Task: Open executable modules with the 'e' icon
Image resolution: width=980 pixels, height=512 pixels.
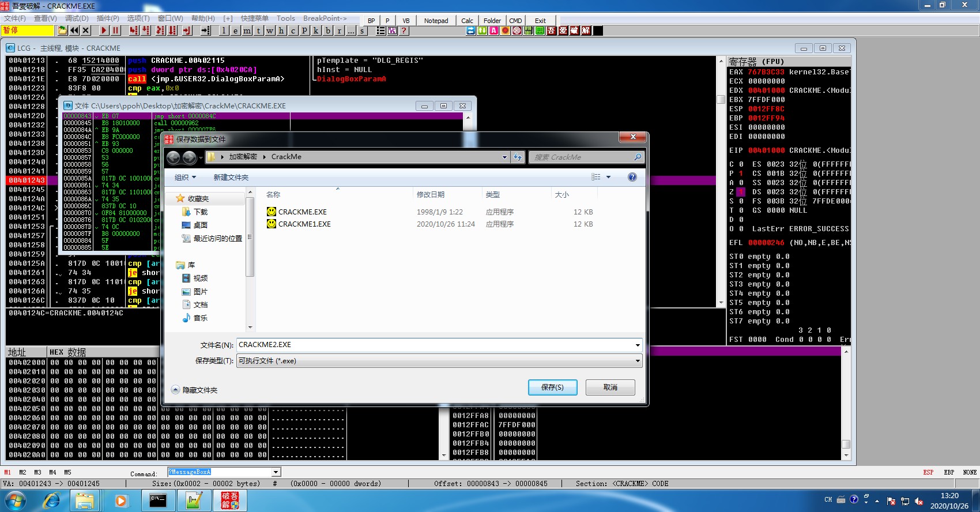Action: [x=235, y=31]
